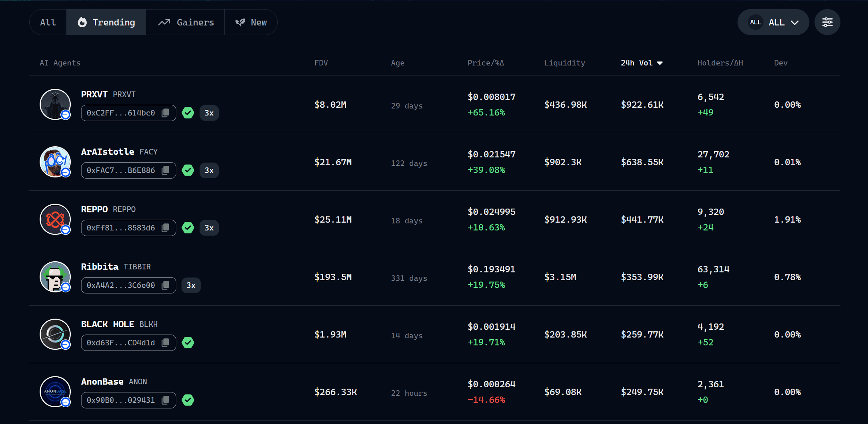Screen dimensions: 868x424
Task: Sort table by FDV column header
Action: pos(321,63)
